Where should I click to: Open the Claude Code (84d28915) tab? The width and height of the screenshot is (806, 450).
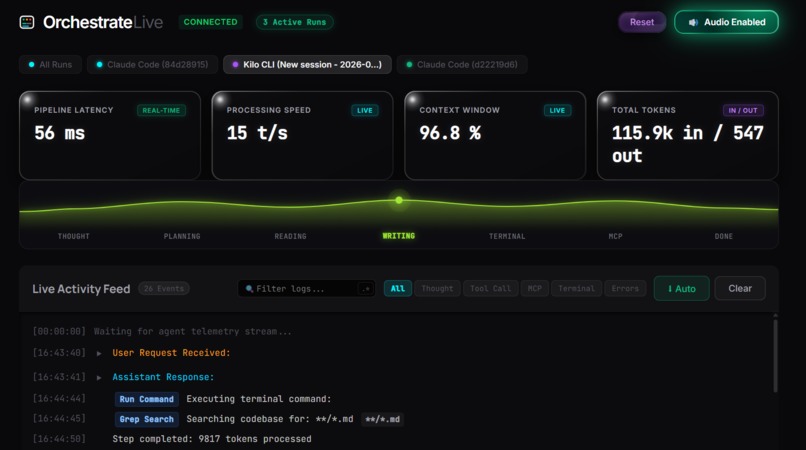tap(152, 64)
